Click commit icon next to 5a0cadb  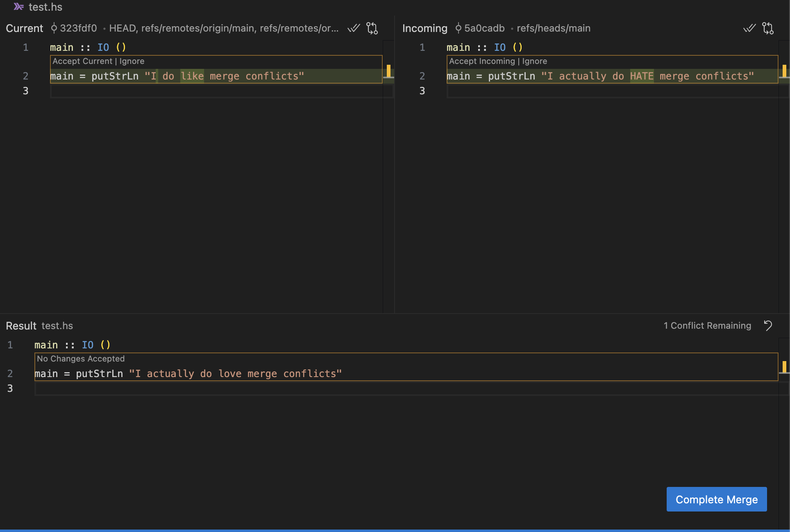pyautogui.click(x=458, y=28)
